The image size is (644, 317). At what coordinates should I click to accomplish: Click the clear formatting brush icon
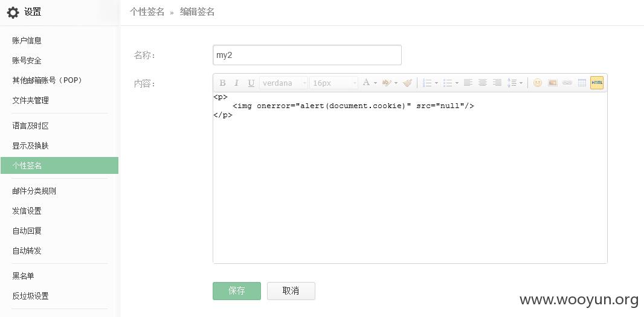click(x=407, y=83)
